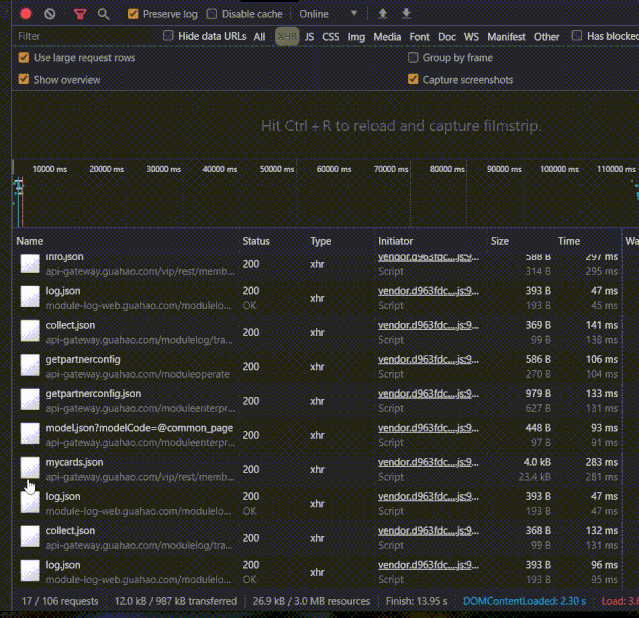Click the Finish: 13.95 s entry
639x618 pixels.
pyautogui.click(x=416, y=601)
